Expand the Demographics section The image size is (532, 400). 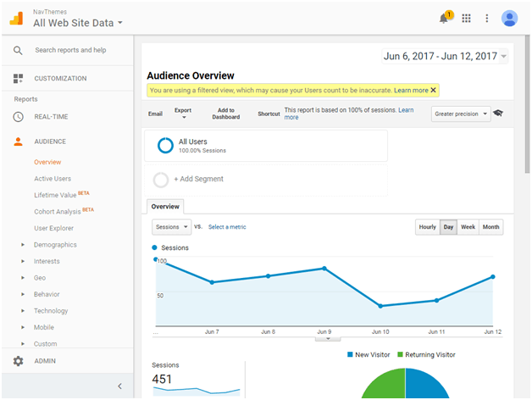tap(23, 244)
